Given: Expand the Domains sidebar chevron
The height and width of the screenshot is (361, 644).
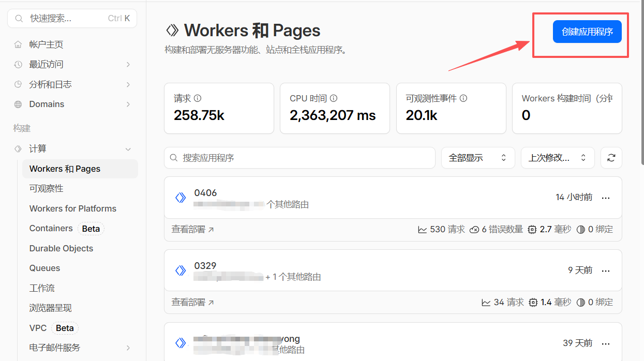Looking at the screenshot, I should pyautogui.click(x=128, y=104).
